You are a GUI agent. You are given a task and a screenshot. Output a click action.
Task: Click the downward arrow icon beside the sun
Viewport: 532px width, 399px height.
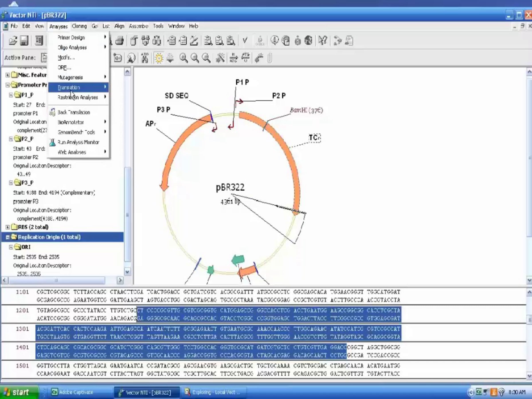point(170,58)
